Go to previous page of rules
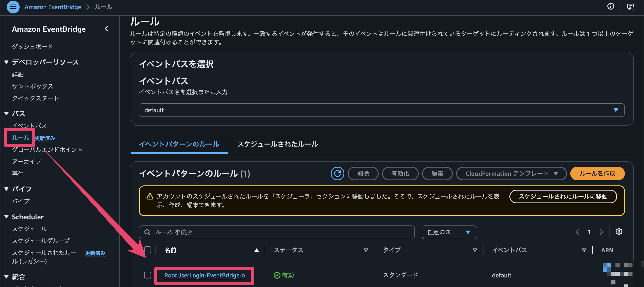644x287 pixels. click(x=578, y=232)
